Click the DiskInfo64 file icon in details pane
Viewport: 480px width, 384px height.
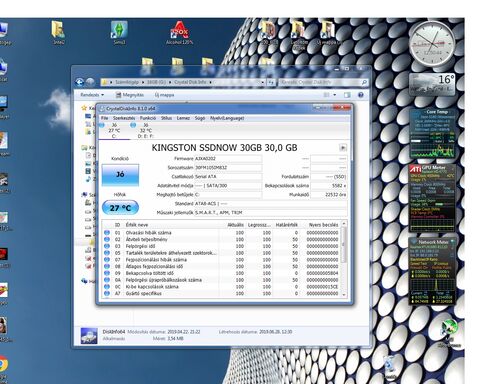tap(89, 335)
